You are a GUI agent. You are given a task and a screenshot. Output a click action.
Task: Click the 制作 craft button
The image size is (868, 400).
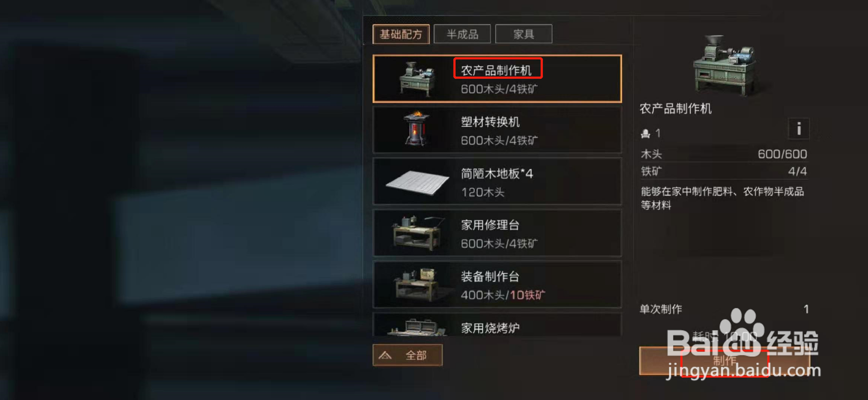(x=724, y=361)
